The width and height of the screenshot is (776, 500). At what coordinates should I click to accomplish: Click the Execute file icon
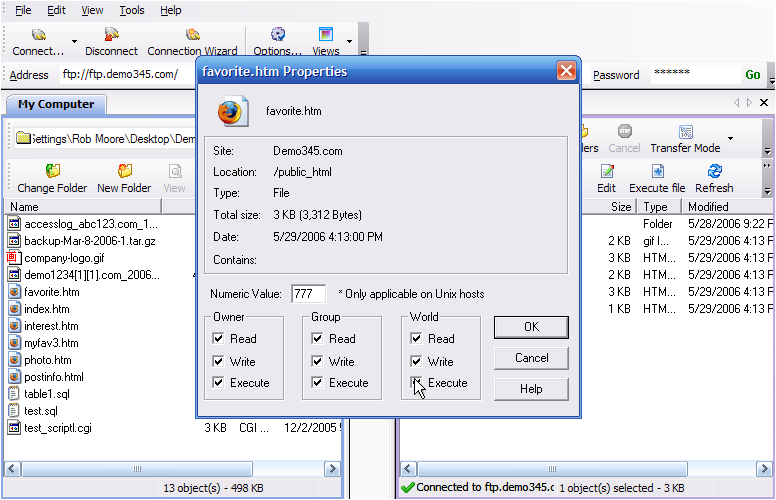point(658,171)
